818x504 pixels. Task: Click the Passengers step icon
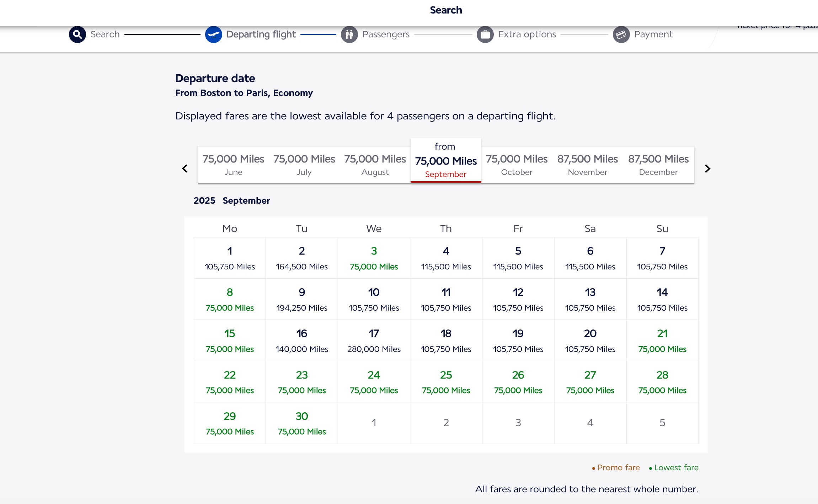349,34
